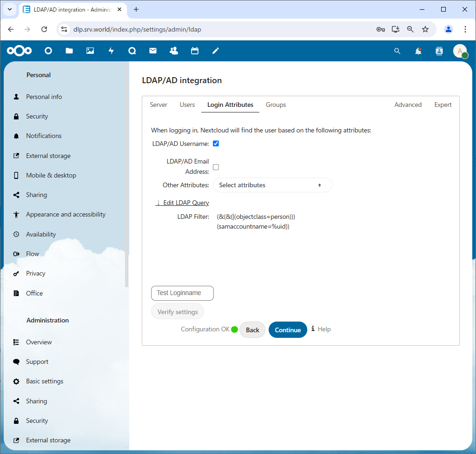
Task: Open the notifications bell
Action: point(418,51)
